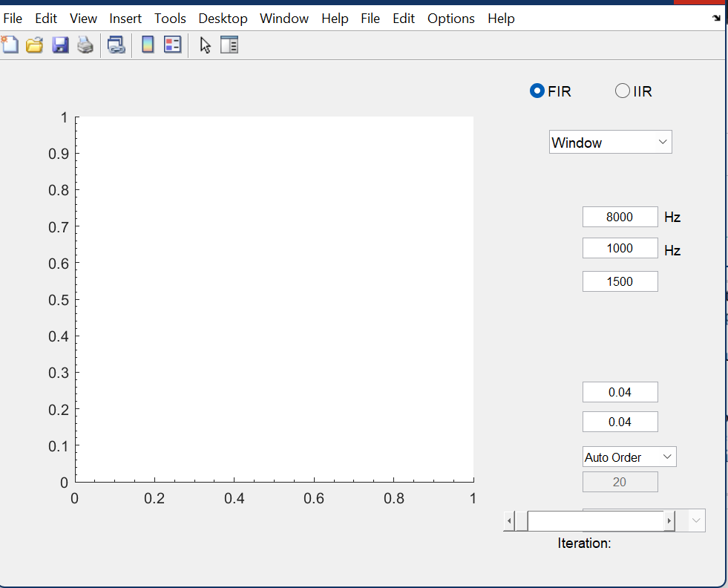Open a file with the folder toolbar icon
Screen dimensions: 728x588
point(35,45)
